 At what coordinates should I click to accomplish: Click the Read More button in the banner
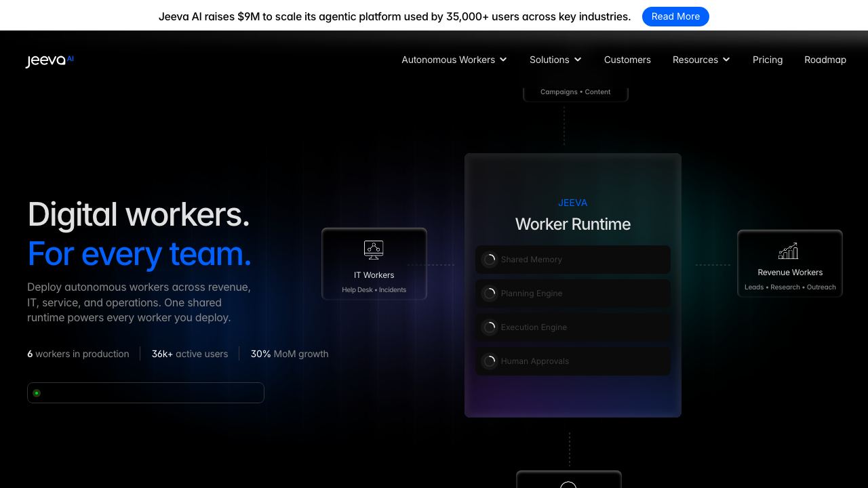(x=675, y=16)
